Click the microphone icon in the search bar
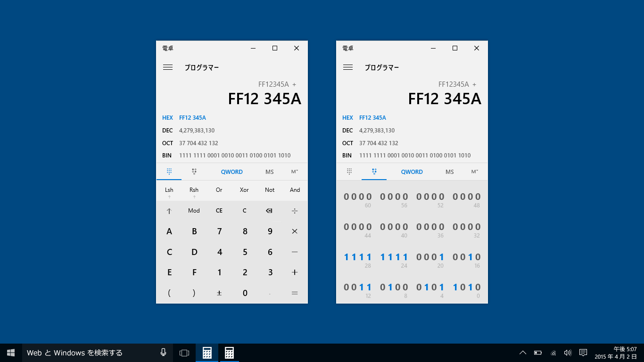This screenshot has height=362, width=644. (163, 352)
